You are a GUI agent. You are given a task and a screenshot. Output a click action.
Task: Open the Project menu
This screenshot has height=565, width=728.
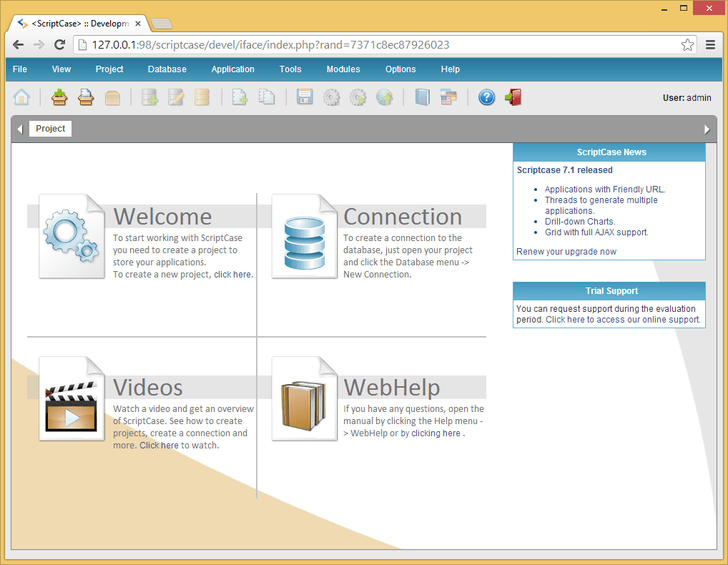[109, 69]
